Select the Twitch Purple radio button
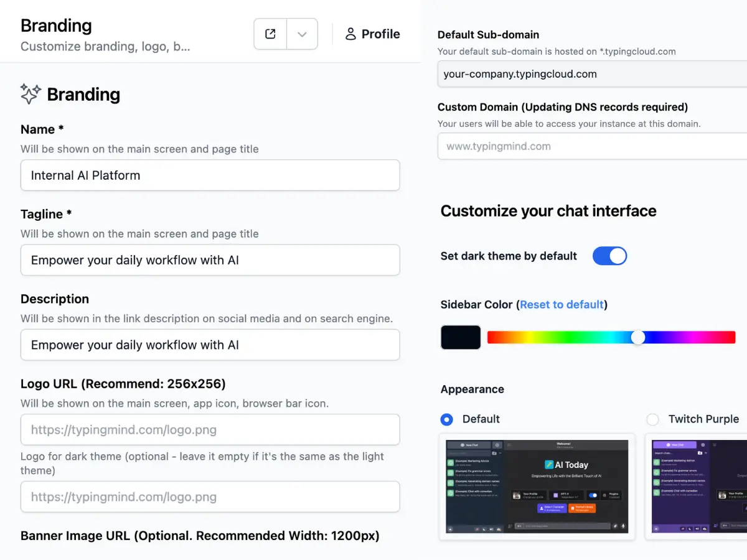 [652, 419]
